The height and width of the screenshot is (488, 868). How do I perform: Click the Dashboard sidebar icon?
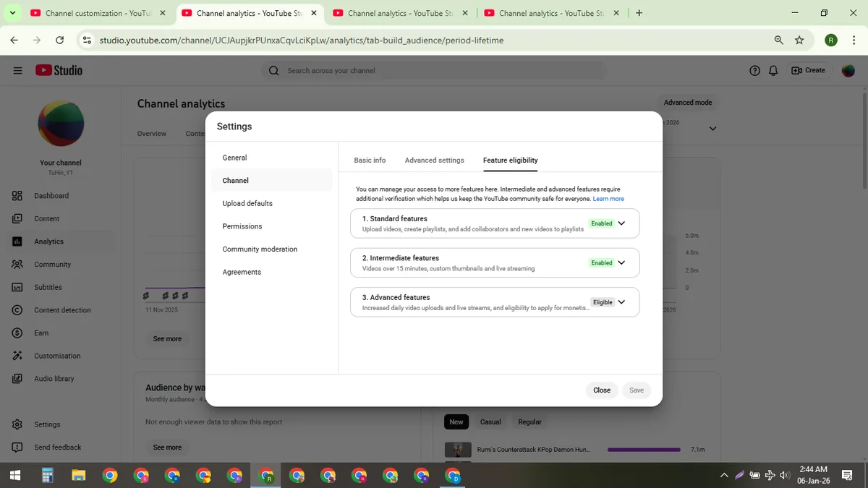pos(17,195)
